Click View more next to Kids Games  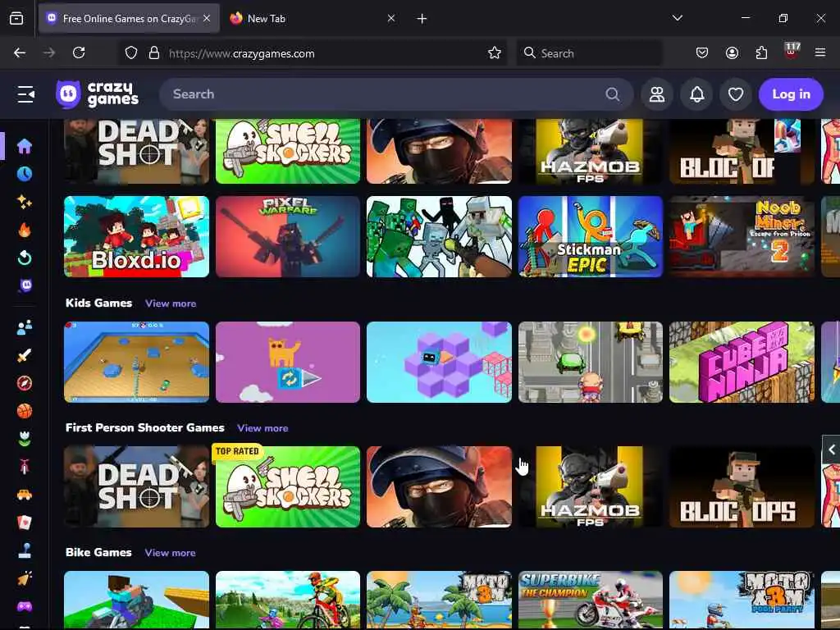click(x=171, y=304)
